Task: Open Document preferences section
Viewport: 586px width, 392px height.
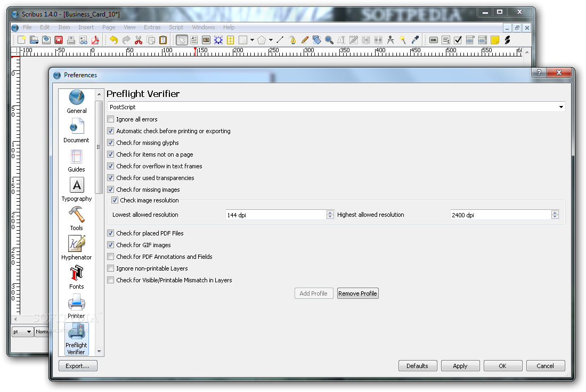Action: coord(77,131)
